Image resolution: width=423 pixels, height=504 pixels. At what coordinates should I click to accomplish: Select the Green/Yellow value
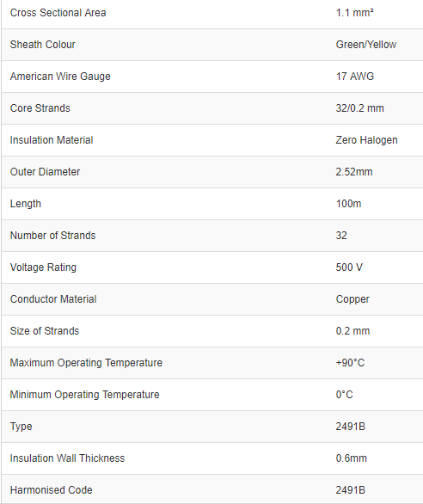pyautogui.click(x=366, y=45)
